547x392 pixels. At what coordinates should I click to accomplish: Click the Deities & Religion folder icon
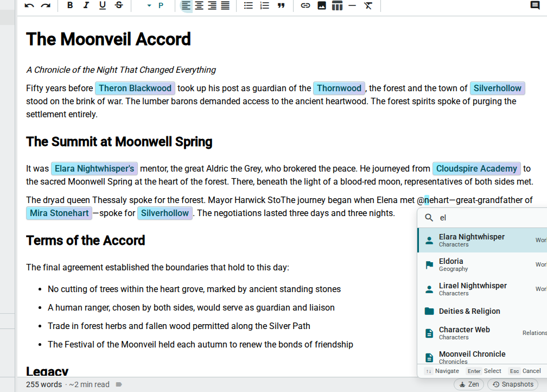pyautogui.click(x=429, y=311)
